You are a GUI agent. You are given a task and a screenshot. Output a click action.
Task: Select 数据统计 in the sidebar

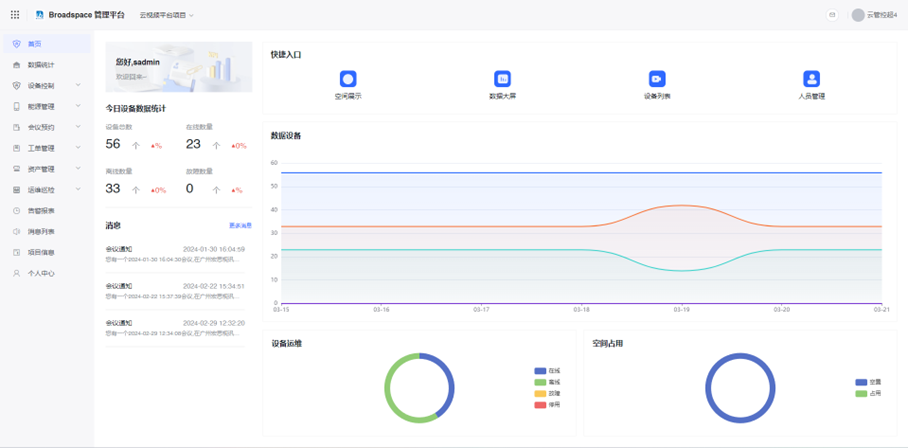click(41, 65)
